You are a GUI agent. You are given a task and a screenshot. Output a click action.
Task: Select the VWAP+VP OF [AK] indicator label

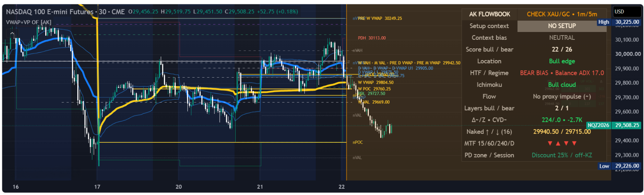click(x=28, y=22)
